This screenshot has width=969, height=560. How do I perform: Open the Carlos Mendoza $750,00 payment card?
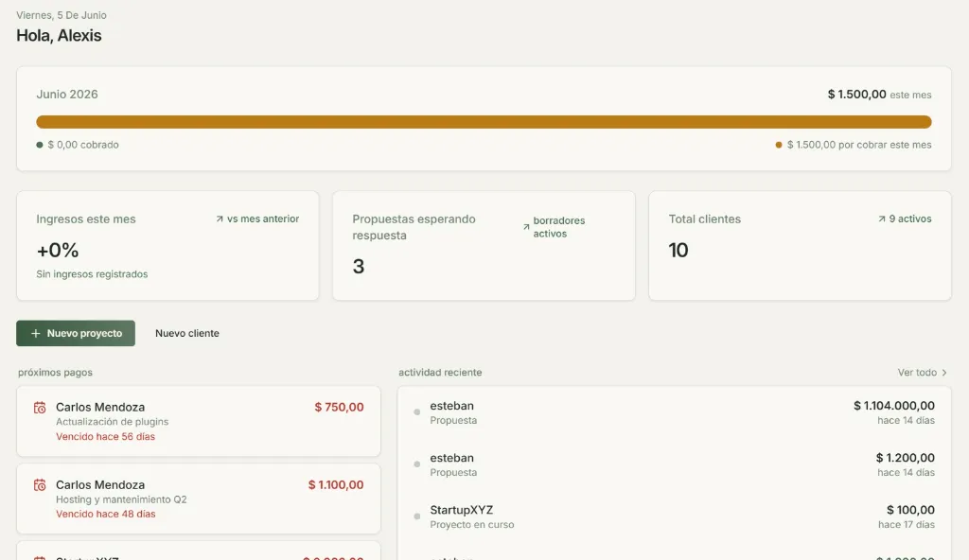click(199, 422)
